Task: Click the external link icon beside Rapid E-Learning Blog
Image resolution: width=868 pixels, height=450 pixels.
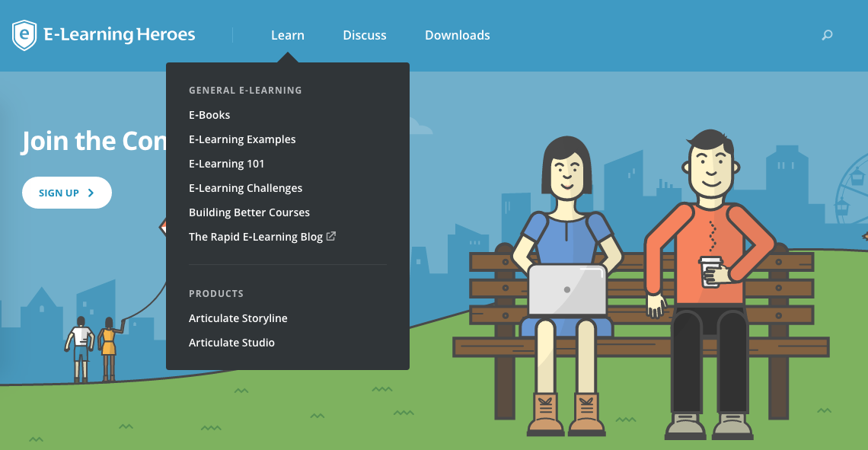Action: [331, 236]
